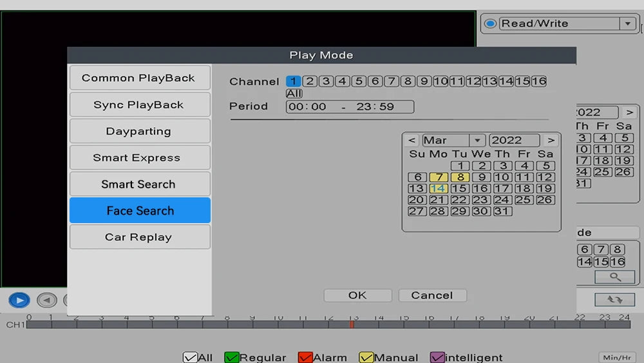
Task: Select day 26 in background calendar
Action: [x=623, y=172]
